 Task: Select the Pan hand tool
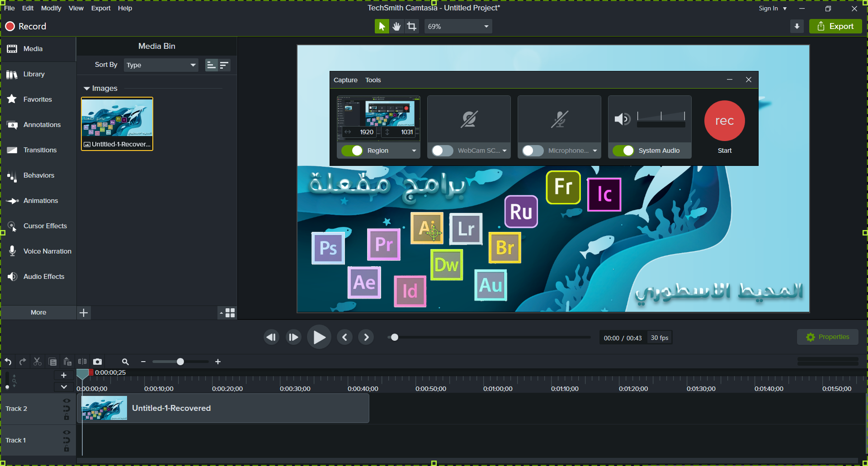pyautogui.click(x=396, y=26)
